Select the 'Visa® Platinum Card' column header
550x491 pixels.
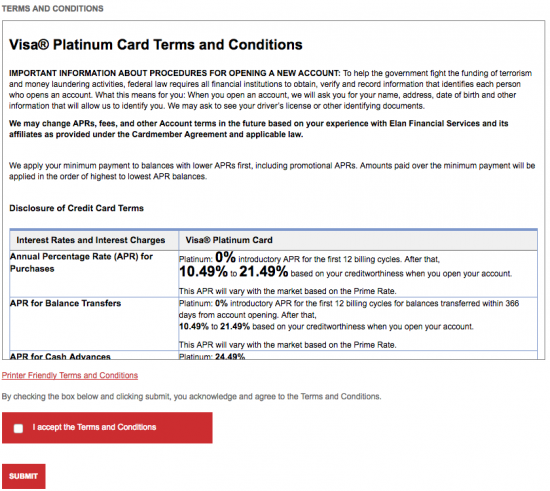tap(229, 240)
